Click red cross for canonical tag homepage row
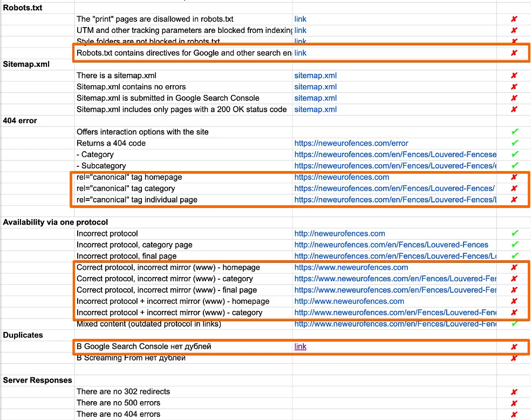 pyautogui.click(x=514, y=177)
